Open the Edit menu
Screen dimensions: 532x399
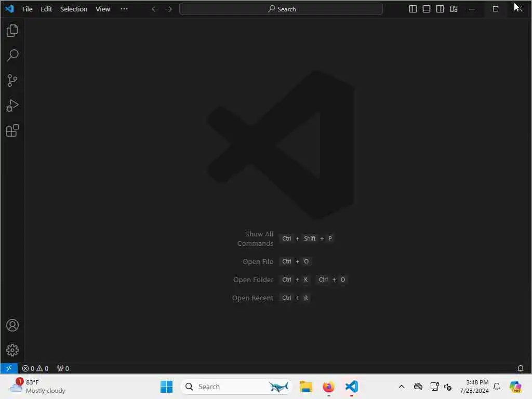(x=46, y=9)
